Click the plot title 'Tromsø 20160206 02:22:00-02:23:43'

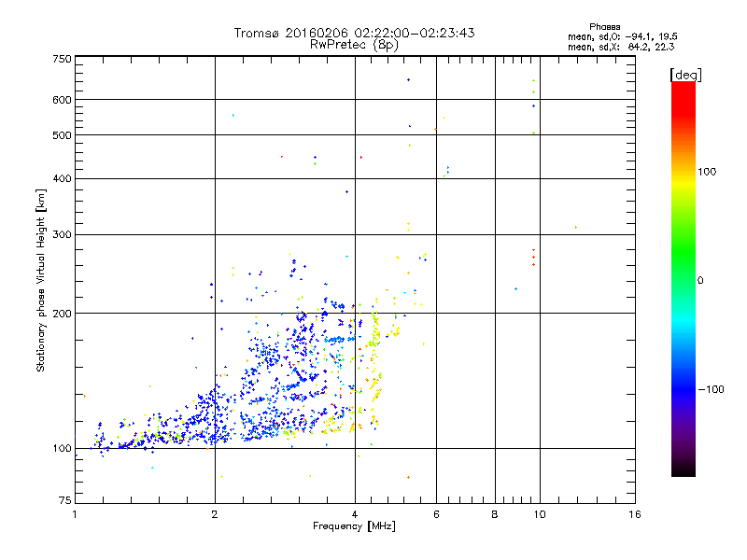[354, 33]
